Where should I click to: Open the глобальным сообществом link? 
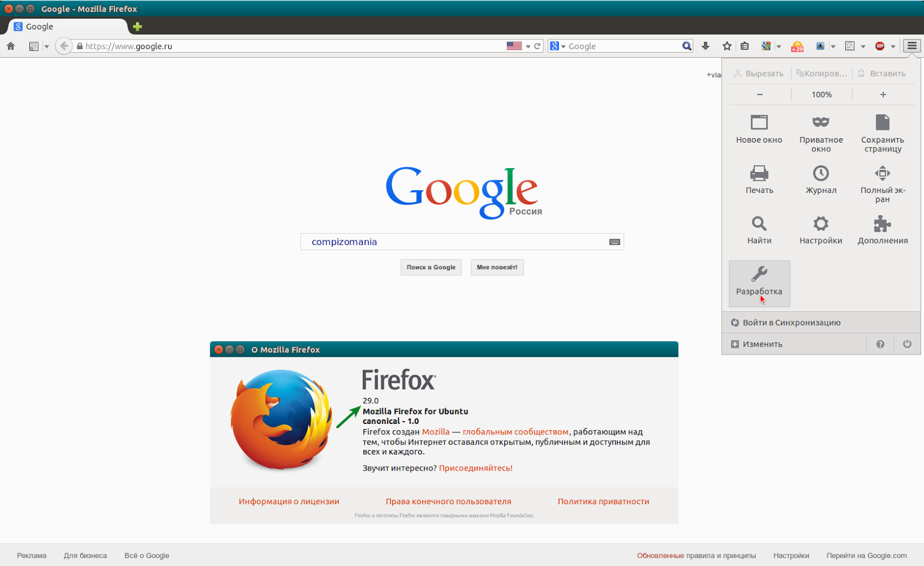tap(515, 432)
